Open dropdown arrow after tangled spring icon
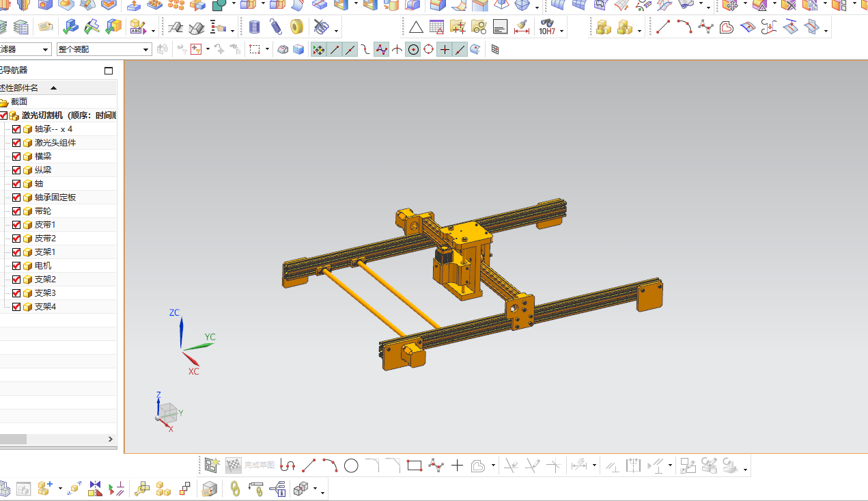 click(336, 31)
